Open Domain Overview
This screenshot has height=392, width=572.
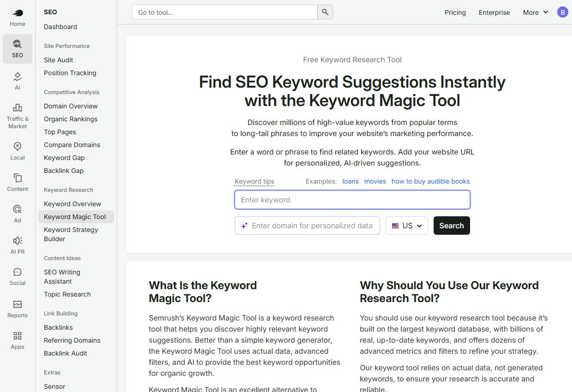point(71,106)
